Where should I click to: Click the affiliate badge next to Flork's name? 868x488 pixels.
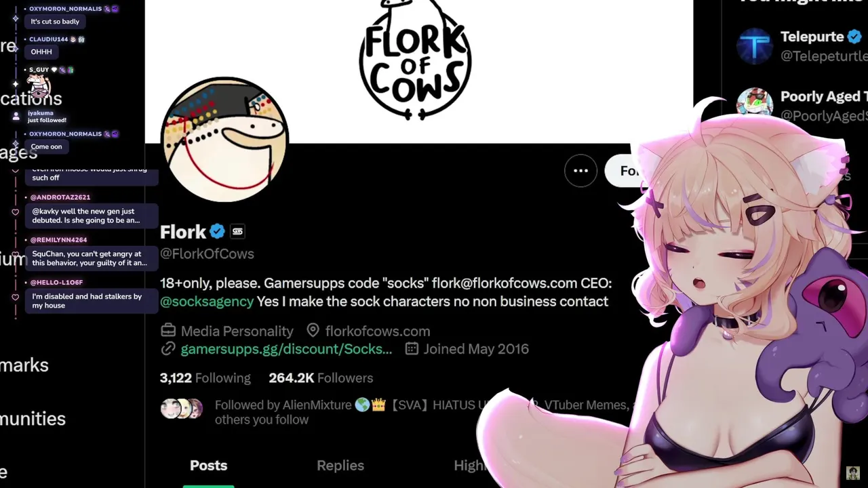pos(237,232)
